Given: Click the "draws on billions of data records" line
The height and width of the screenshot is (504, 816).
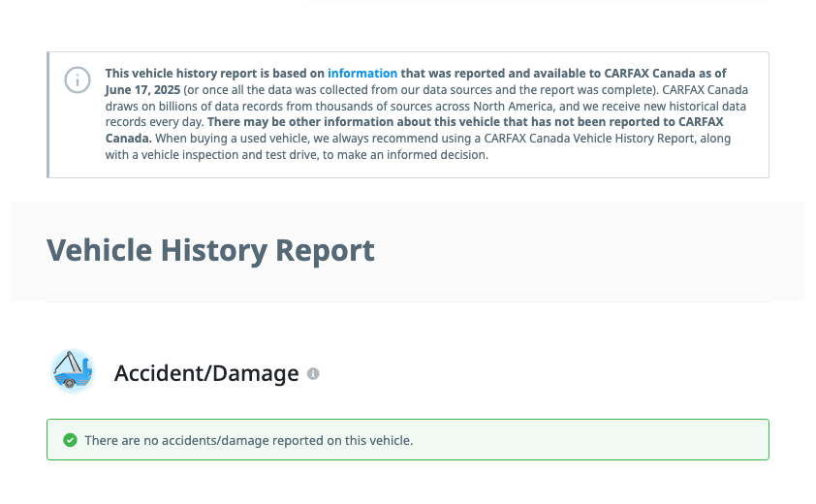Looking at the screenshot, I should pos(425,107).
